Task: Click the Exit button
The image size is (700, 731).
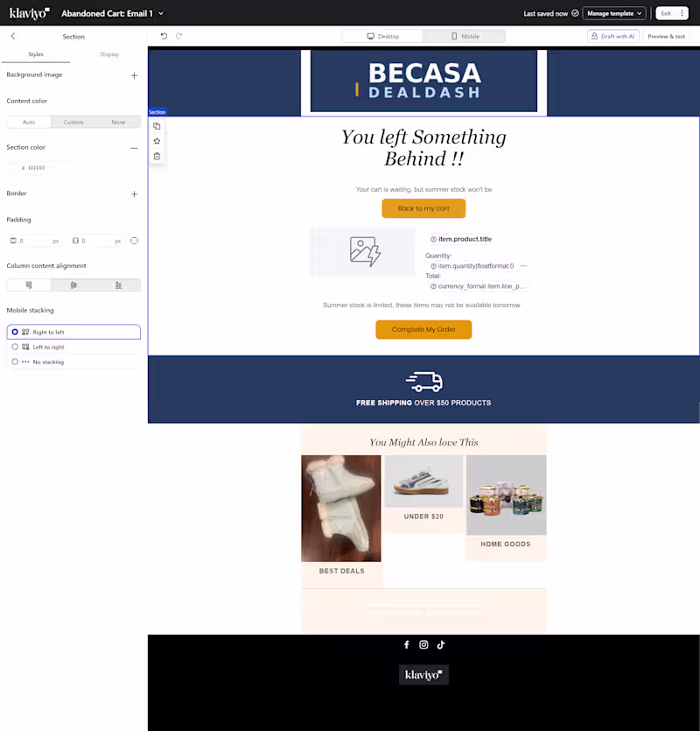Action: pos(666,13)
